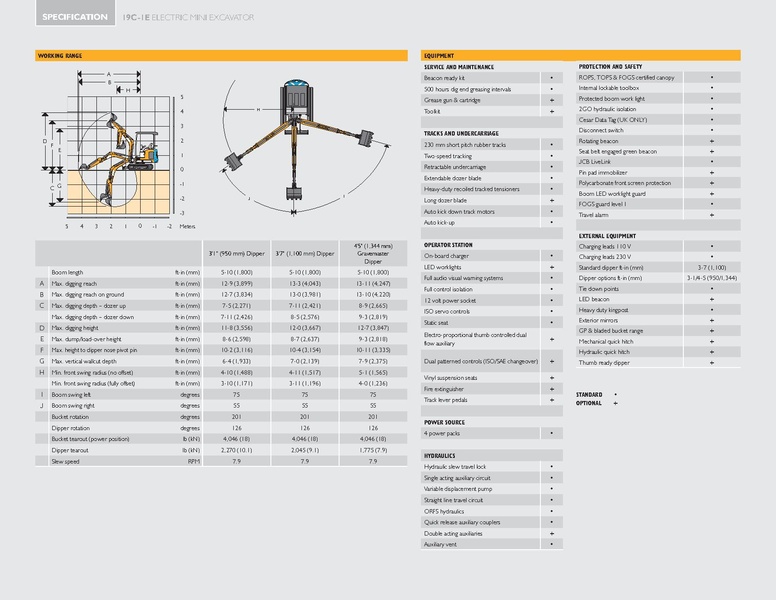Click the Slew speed row label
Viewport: 776px width, 600px height.
pos(65,461)
